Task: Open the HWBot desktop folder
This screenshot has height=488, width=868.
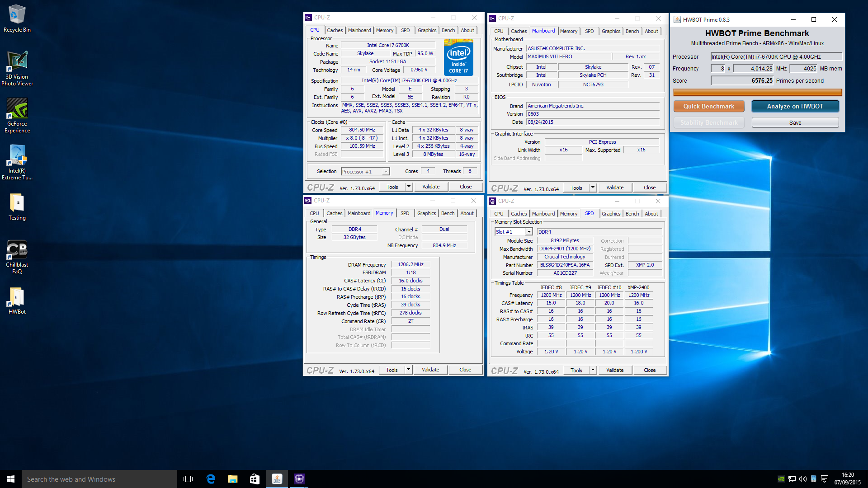Action: (x=17, y=301)
